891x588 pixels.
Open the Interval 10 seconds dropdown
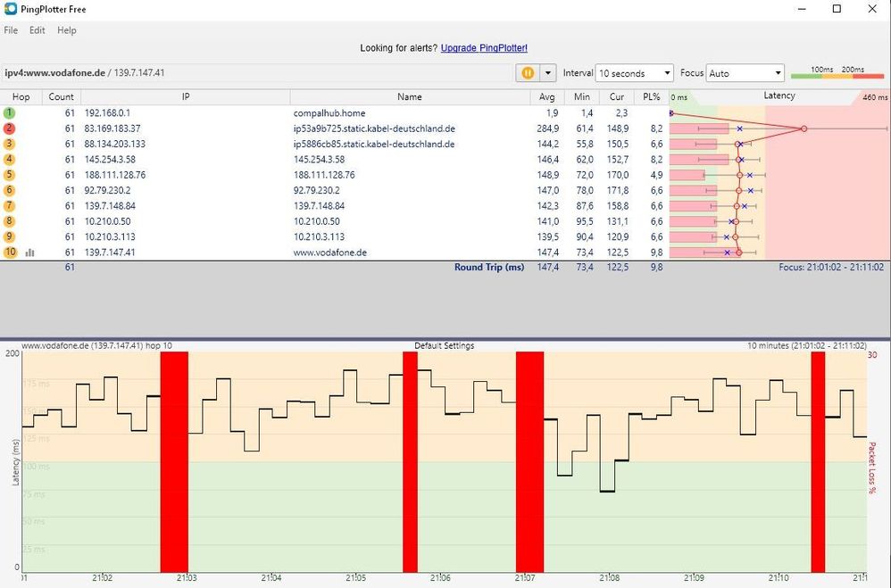(x=634, y=73)
